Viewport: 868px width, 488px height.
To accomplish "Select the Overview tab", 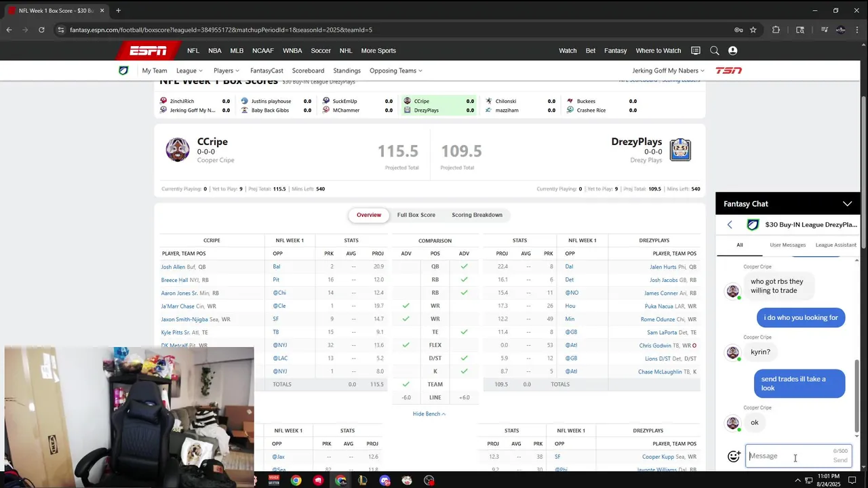I will [x=369, y=215].
